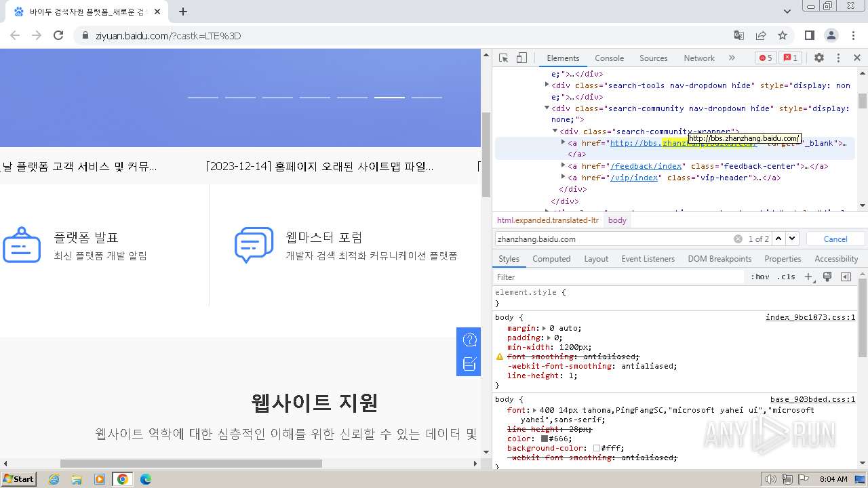Viewport: 868px width, 488px height.
Task: Add a new style rule with plus icon
Action: [x=808, y=277]
